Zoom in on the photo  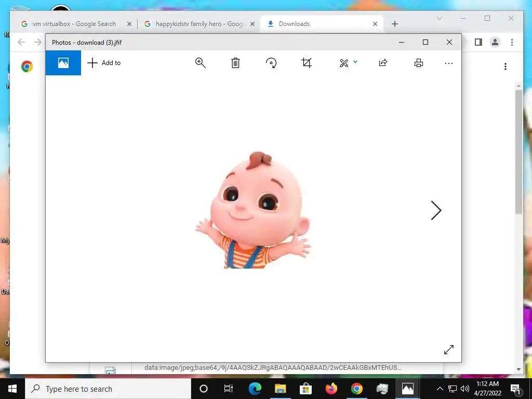(200, 63)
